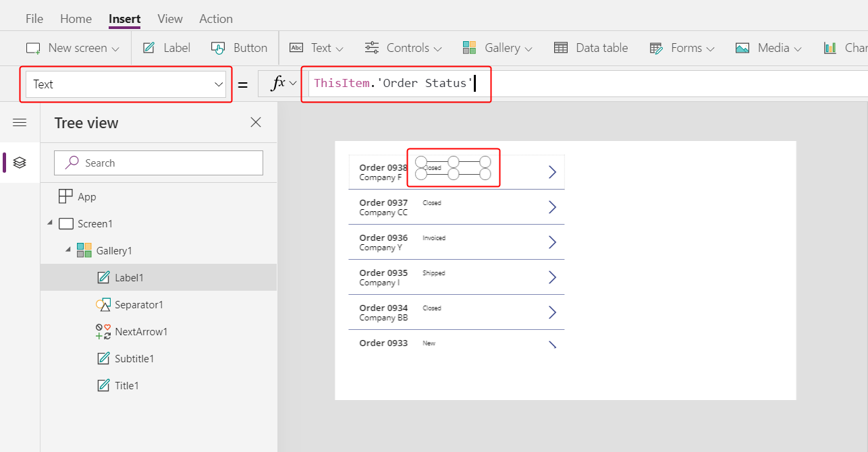Image resolution: width=868 pixels, height=452 pixels.
Task: Collapse the Screen1 tree node
Action: 50,223
